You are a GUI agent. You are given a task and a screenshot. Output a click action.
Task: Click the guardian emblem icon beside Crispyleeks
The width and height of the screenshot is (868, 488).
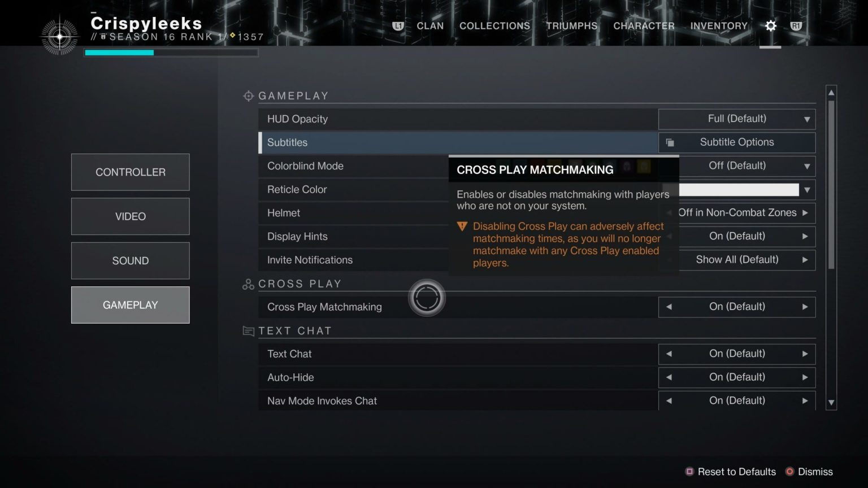tap(59, 37)
